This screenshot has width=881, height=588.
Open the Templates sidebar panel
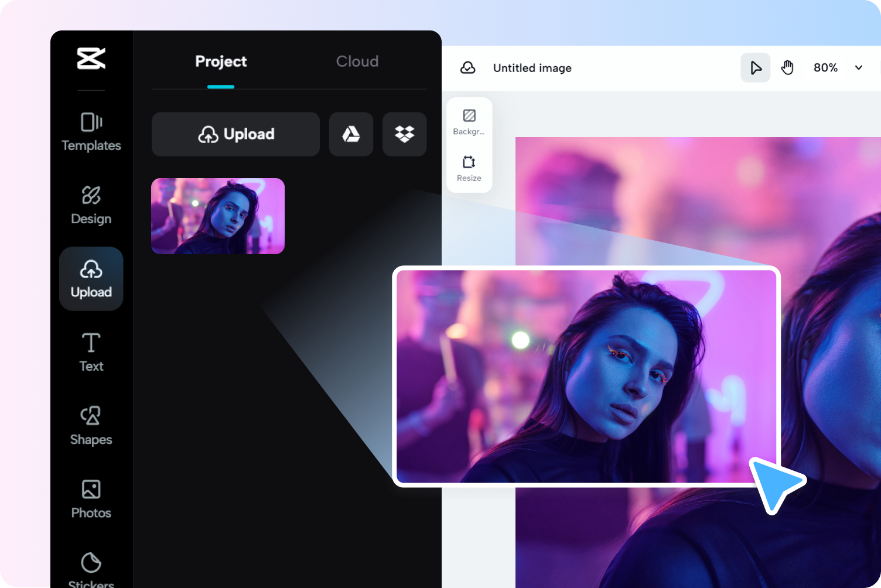point(91,132)
